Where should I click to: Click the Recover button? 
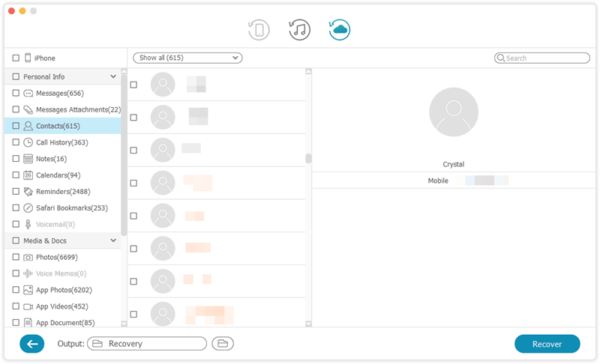point(547,344)
